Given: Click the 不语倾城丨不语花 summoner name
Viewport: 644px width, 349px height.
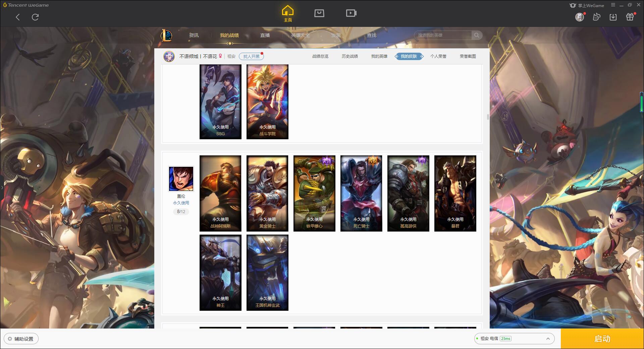Looking at the screenshot, I should pos(198,56).
